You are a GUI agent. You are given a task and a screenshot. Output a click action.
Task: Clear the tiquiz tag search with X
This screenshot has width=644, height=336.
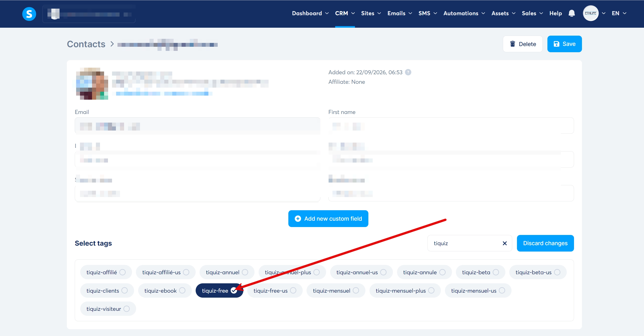504,243
